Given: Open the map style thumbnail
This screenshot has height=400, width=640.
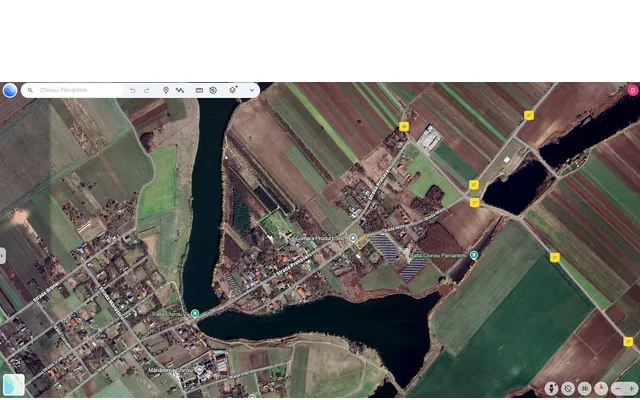Looking at the screenshot, I should [x=14, y=385].
